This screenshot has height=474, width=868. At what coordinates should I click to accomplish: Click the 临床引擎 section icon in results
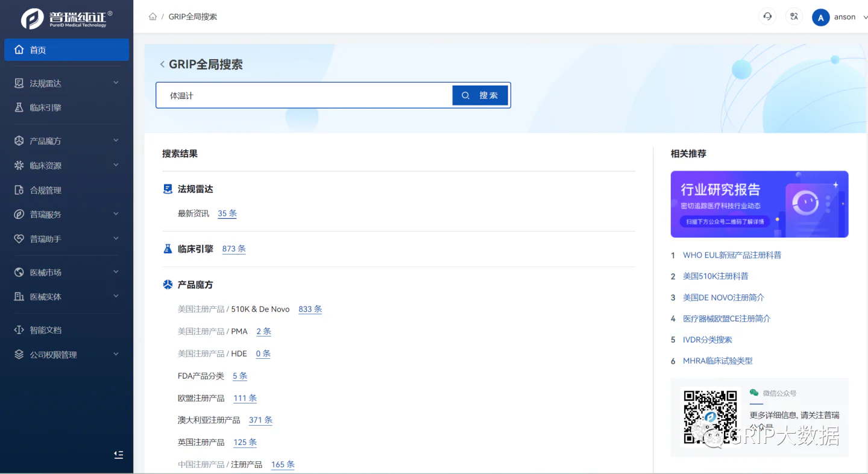[168, 248]
